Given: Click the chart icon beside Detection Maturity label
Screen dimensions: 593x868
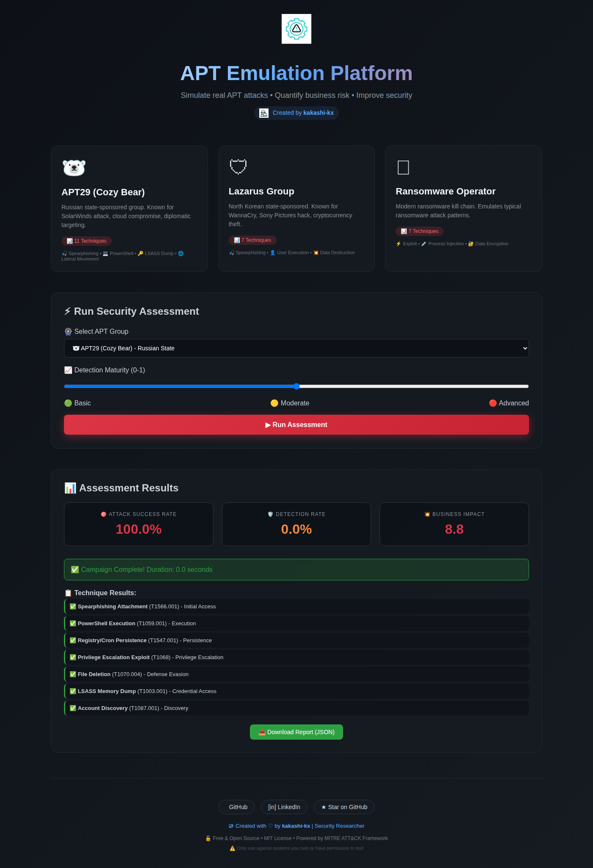Looking at the screenshot, I should point(68,370).
